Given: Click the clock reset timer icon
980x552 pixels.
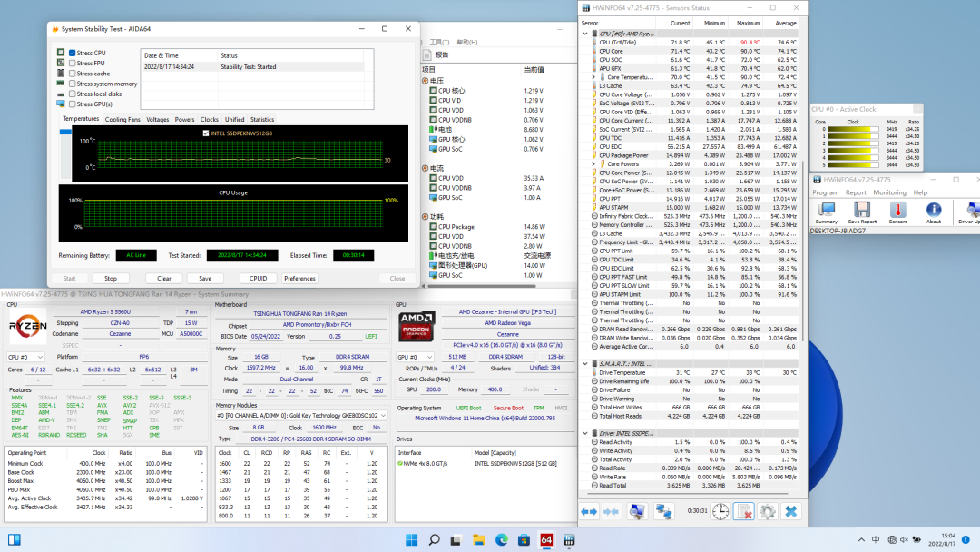Looking at the screenshot, I should click(x=720, y=512).
